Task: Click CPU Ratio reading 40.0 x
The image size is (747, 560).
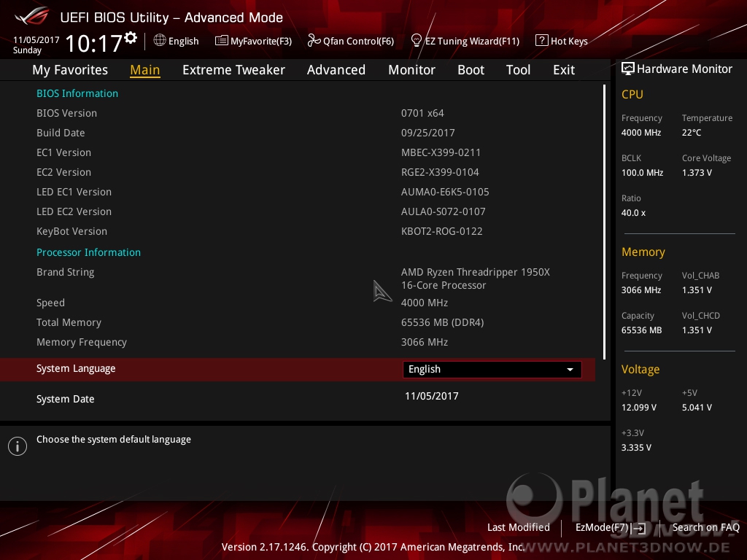Action: point(633,213)
